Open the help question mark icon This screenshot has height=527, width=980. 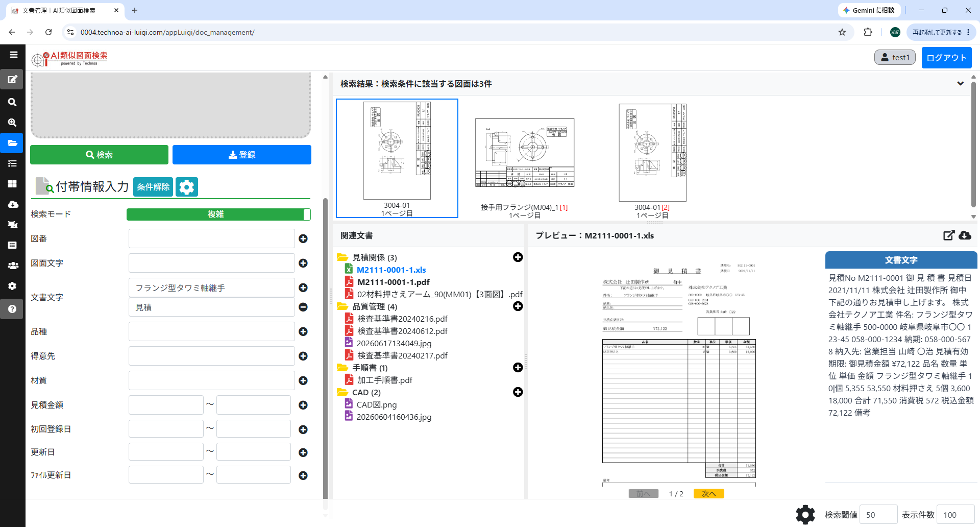click(x=13, y=309)
